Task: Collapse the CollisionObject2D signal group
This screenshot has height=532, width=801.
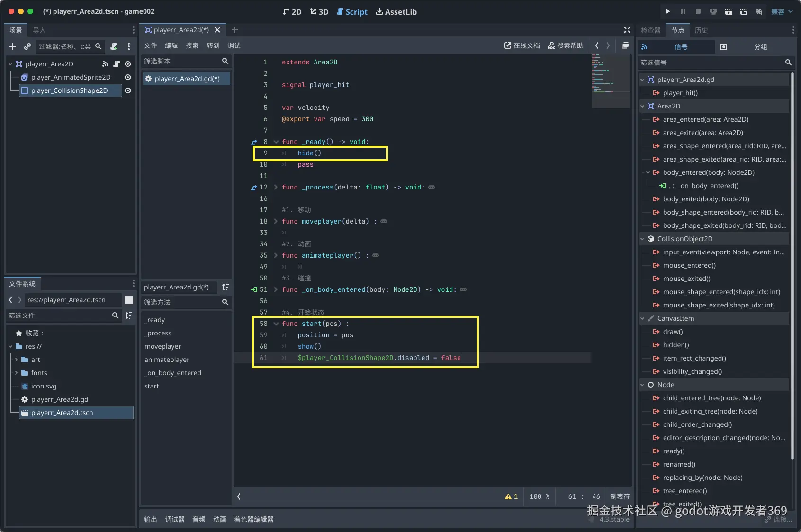Action: (x=642, y=239)
